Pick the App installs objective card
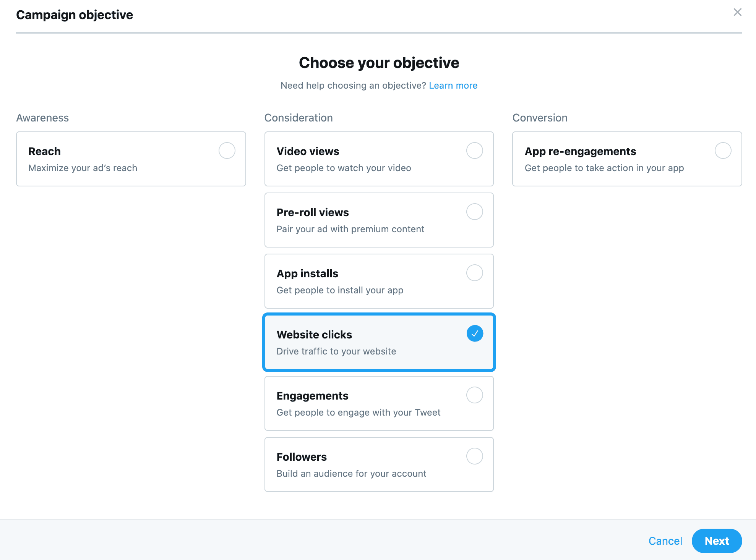The image size is (756, 560). click(379, 281)
